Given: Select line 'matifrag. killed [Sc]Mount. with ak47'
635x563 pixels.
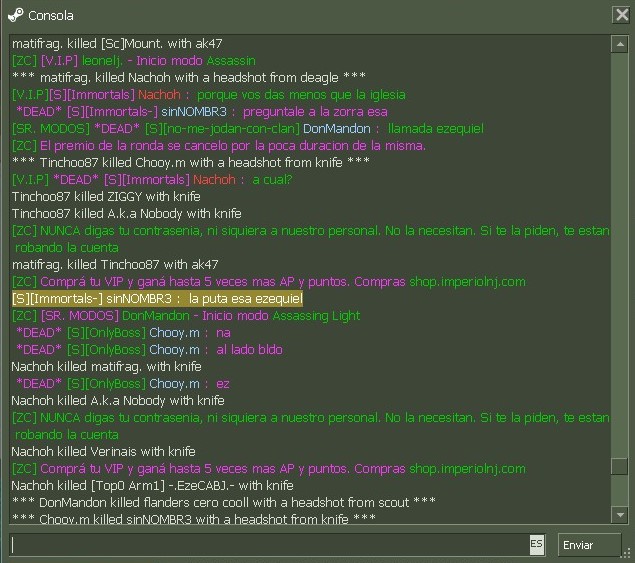Looking at the screenshot, I should [x=117, y=43].
